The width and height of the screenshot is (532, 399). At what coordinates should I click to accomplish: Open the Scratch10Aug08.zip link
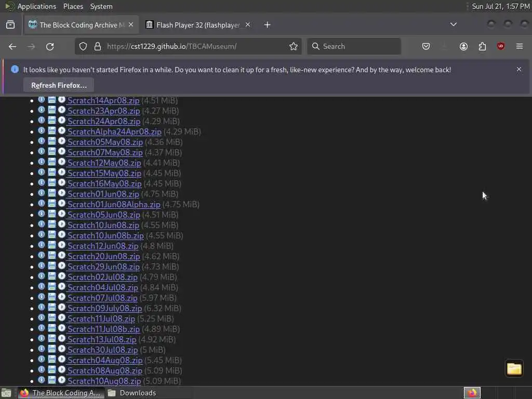[104, 381]
